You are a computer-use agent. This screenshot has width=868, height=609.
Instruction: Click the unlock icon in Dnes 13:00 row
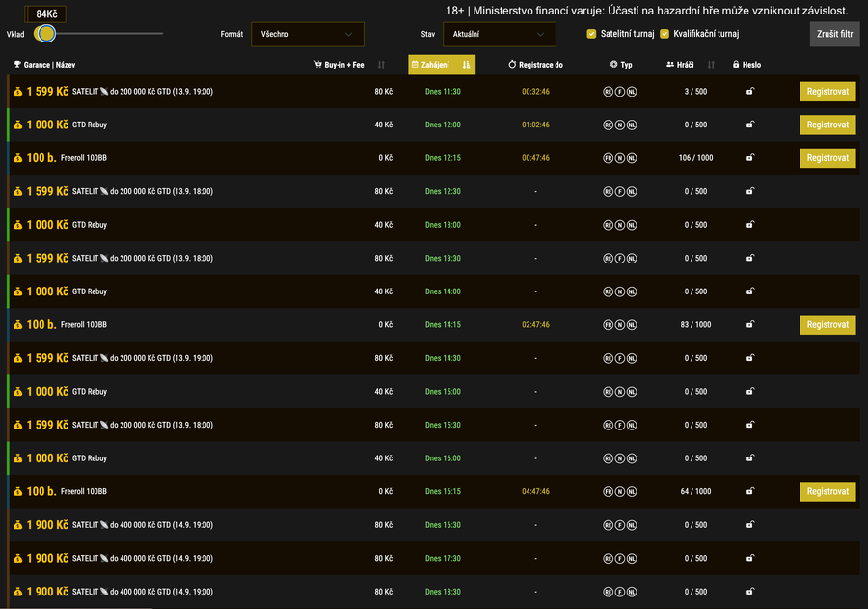(x=750, y=225)
